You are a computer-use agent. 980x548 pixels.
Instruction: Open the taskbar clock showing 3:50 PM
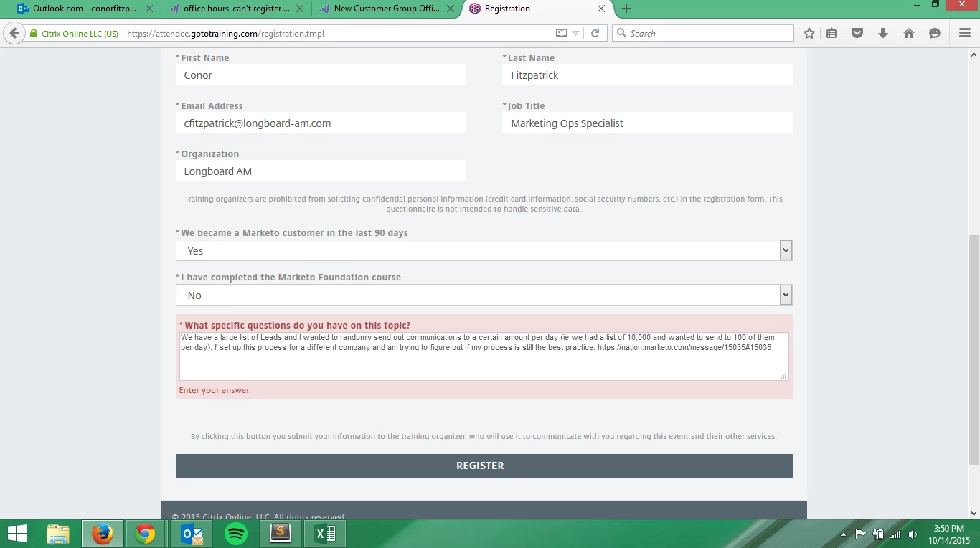click(x=949, y=534)
